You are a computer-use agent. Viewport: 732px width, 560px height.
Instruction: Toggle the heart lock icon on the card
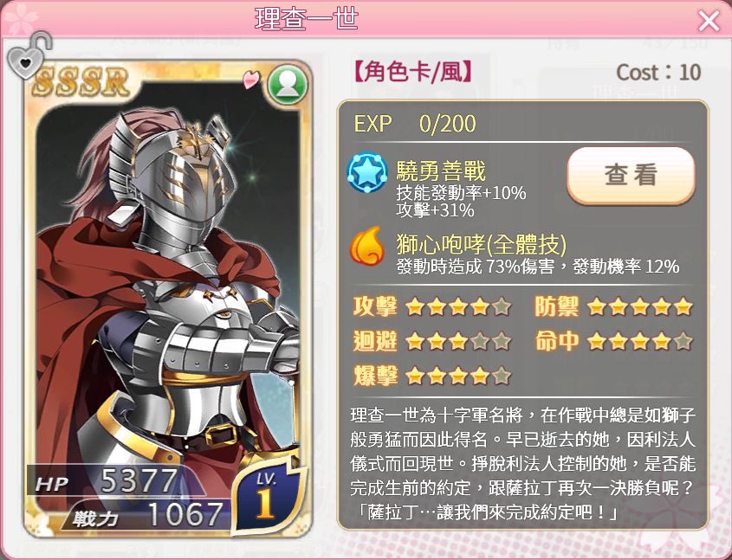(x=29, y=55)
